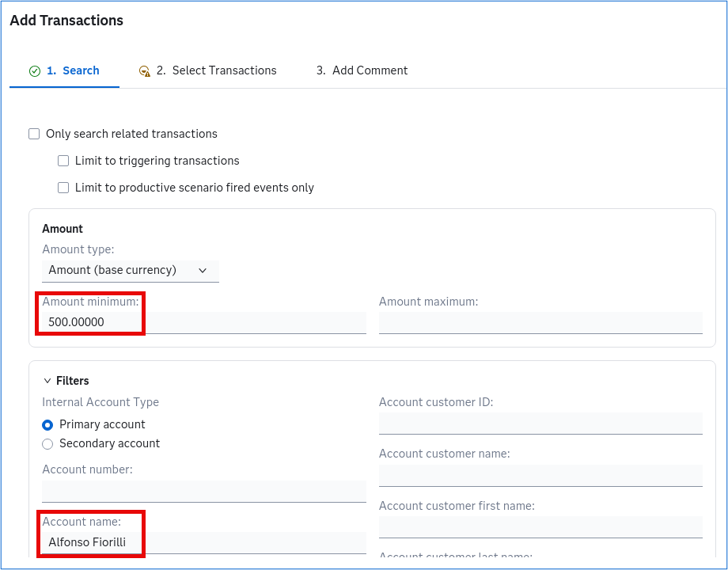Enable Only search related transactions checkbox
Viewport: 728px width, 570px height.
(34, 134)
